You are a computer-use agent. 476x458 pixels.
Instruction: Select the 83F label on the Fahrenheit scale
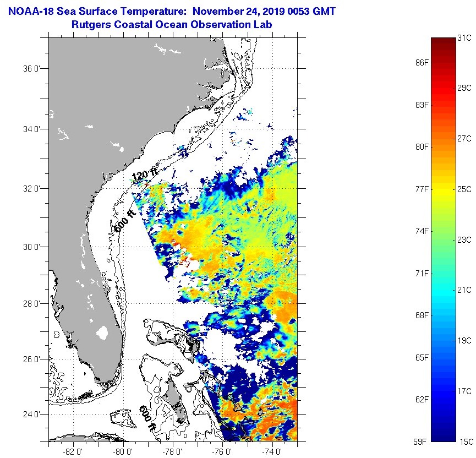422,105
